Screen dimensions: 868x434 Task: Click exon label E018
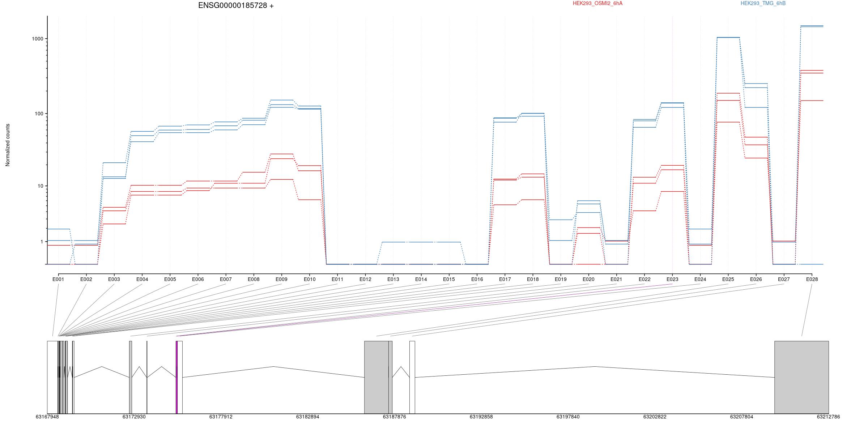(533, 279)
